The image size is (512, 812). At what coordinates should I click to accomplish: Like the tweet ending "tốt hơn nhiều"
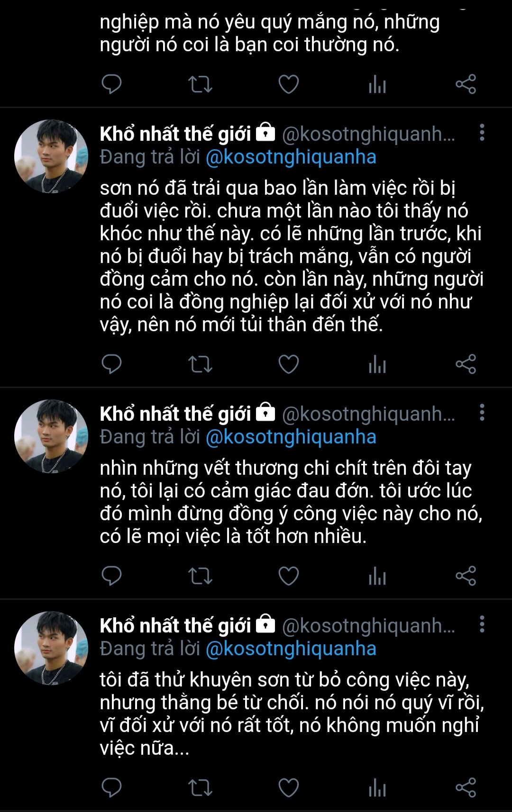[x=288, y=576]
